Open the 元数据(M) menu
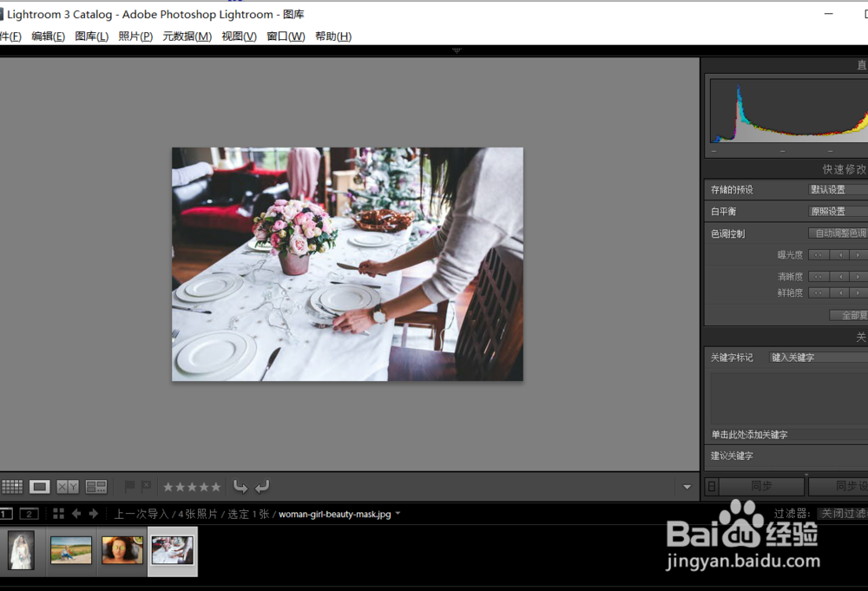This screenshot has height=591, width=868. (x=187, y=36)
